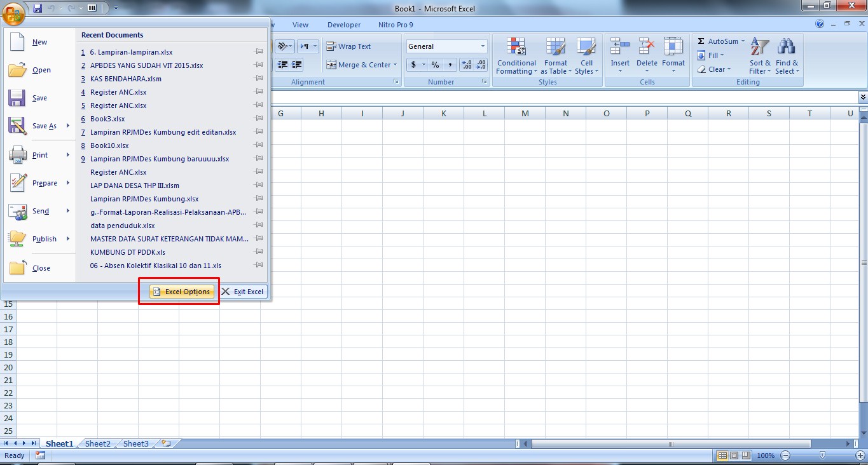Apply Percent Style format
The width and height of the screenshot is (868, 465).
click(435, 65)
